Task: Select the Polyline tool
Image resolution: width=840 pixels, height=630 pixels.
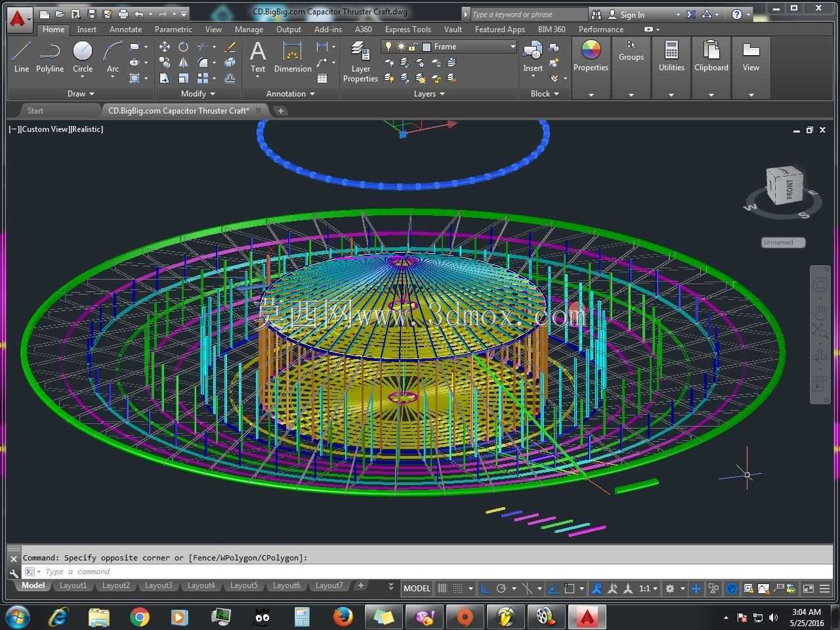Action: point(50,56)
